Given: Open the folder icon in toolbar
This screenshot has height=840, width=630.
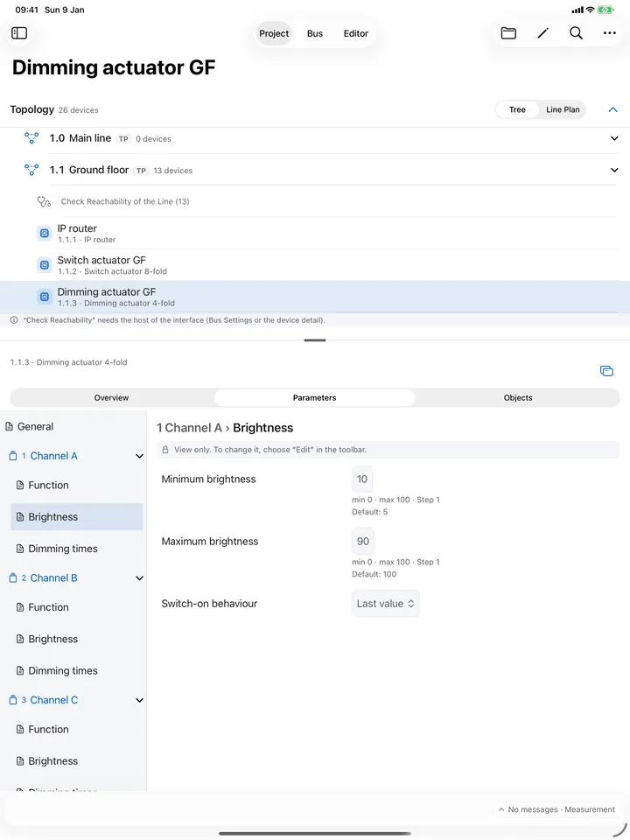Looking at the screenshot, I should pos(508,33).
